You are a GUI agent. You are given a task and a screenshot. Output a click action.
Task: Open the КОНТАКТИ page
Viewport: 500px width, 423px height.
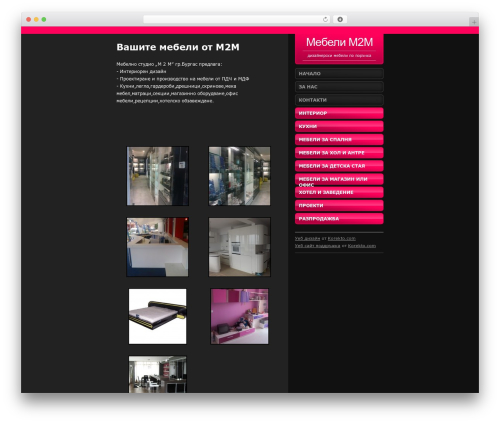[x=339, y=100]
